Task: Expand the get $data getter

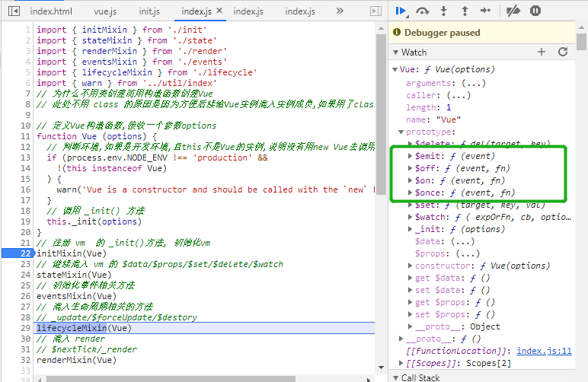Action: tap(410, 278)
